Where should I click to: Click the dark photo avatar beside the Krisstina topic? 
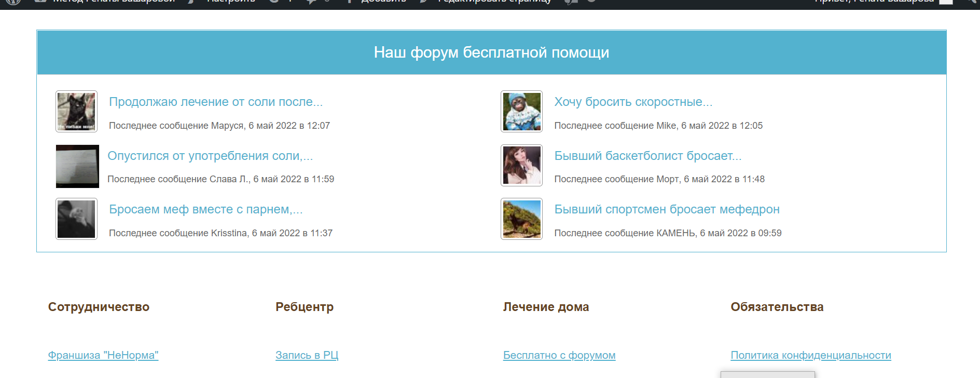click(76, 219)
